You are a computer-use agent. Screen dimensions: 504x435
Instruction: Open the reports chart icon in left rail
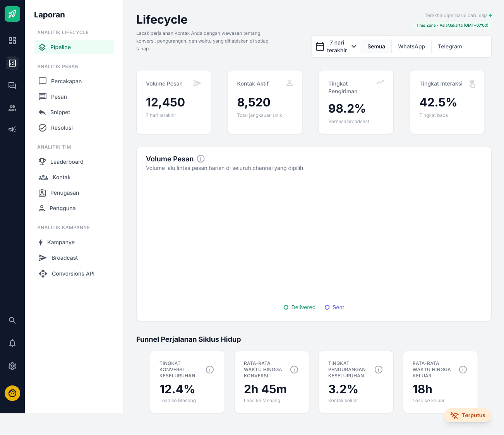click(12, 63)
